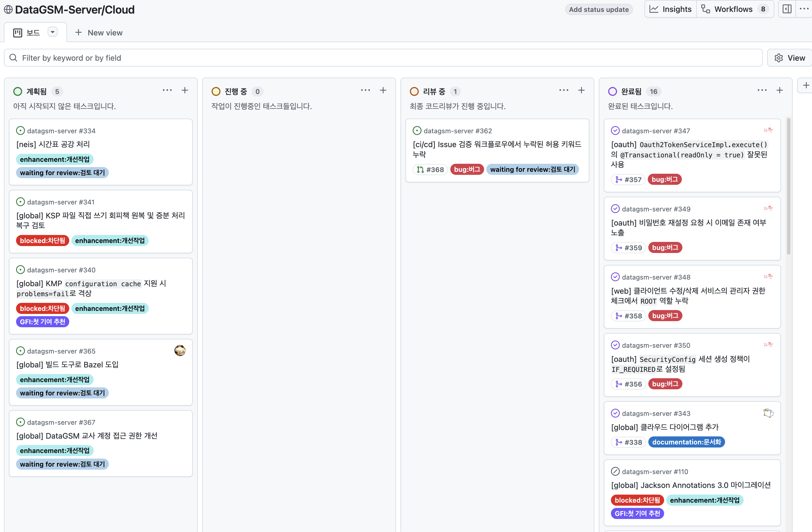
Task: Open issue #341 KSP 파일 직접 쓰기 card title
Action: pos(101,221)
